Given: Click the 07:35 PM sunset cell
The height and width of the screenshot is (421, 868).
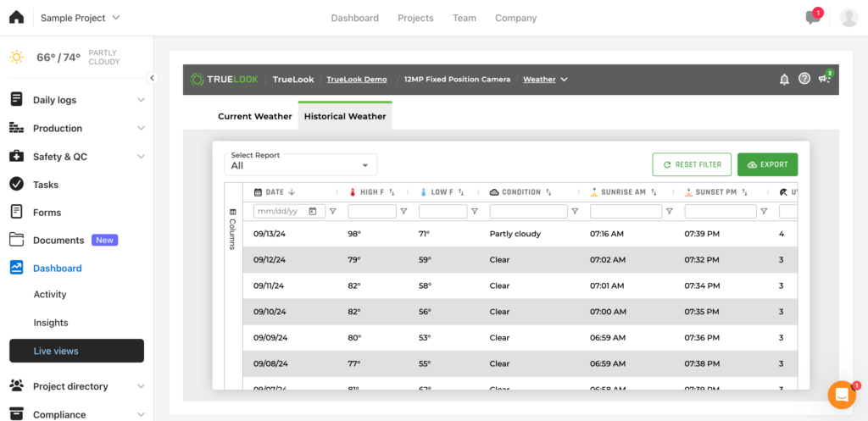Looking at the screenshot, I should 702,312.
